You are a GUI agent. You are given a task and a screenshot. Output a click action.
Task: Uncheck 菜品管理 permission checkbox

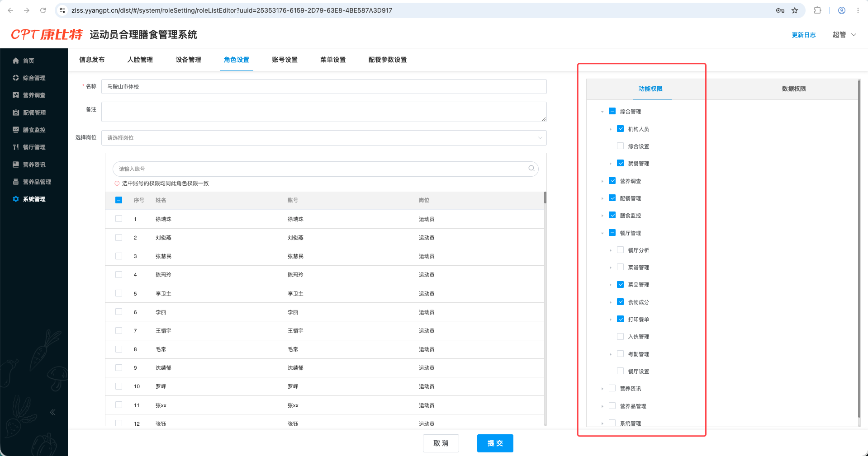coord(621,284)
